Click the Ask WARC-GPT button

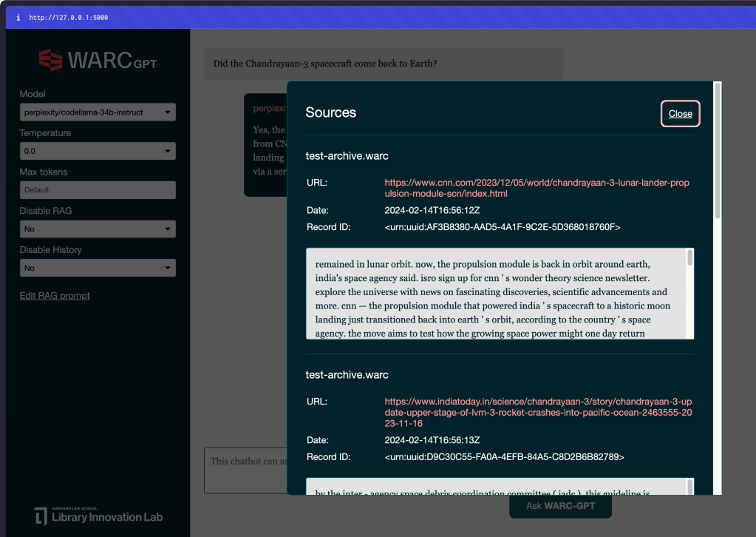tap(560, 506)
